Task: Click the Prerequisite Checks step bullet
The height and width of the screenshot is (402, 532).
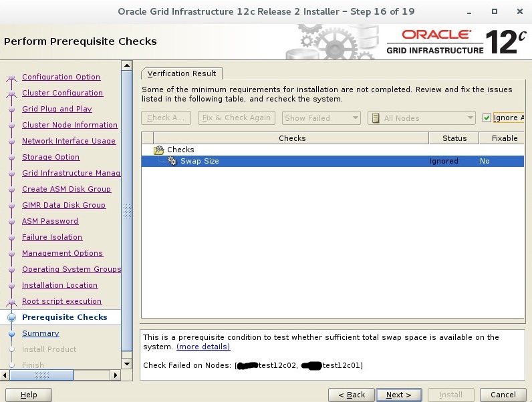Action: point(11,317)
